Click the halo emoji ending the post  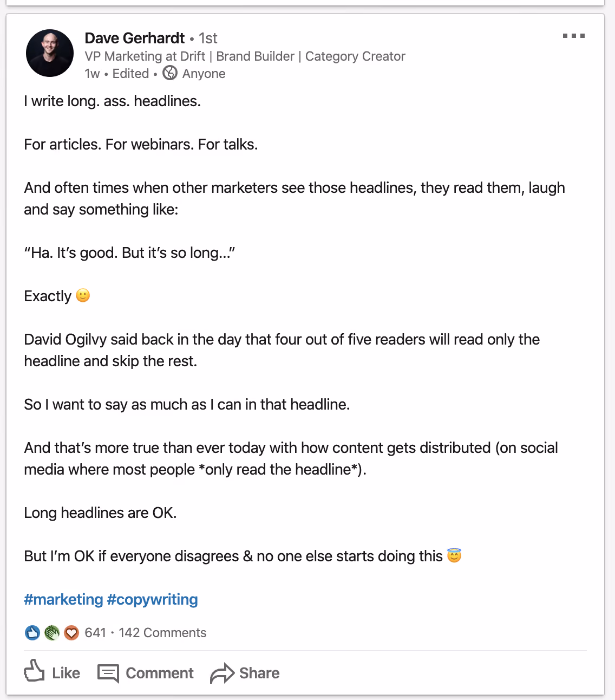coord(454,555)
